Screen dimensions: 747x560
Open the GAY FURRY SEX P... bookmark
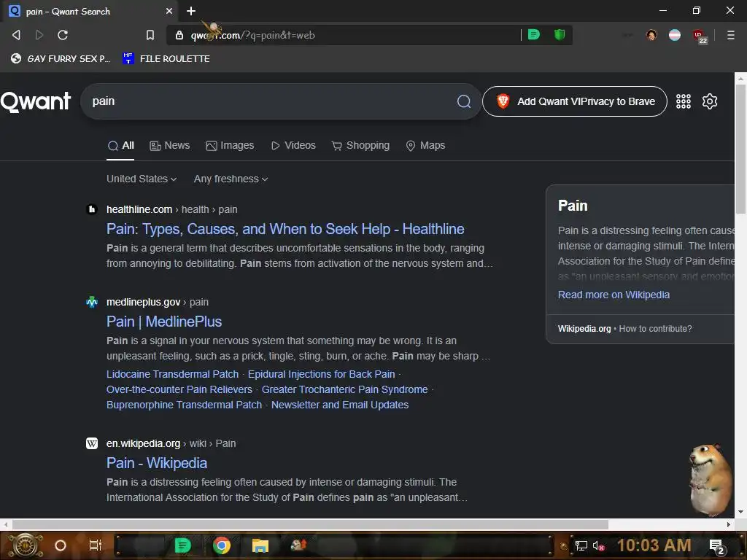[61, 58]
